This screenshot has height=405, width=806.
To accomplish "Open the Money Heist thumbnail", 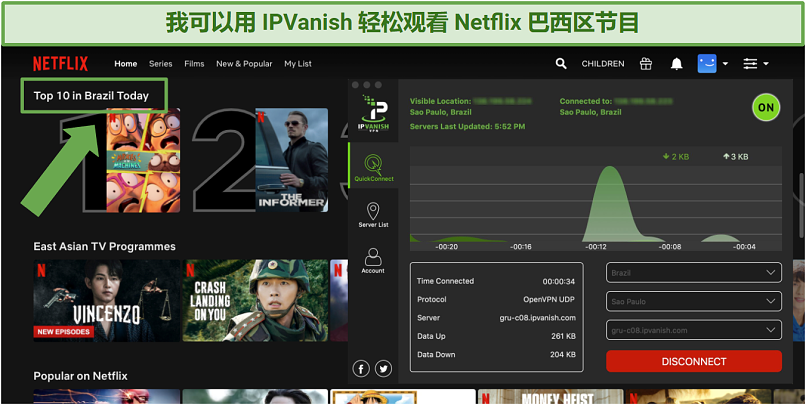I will point(551,396).
